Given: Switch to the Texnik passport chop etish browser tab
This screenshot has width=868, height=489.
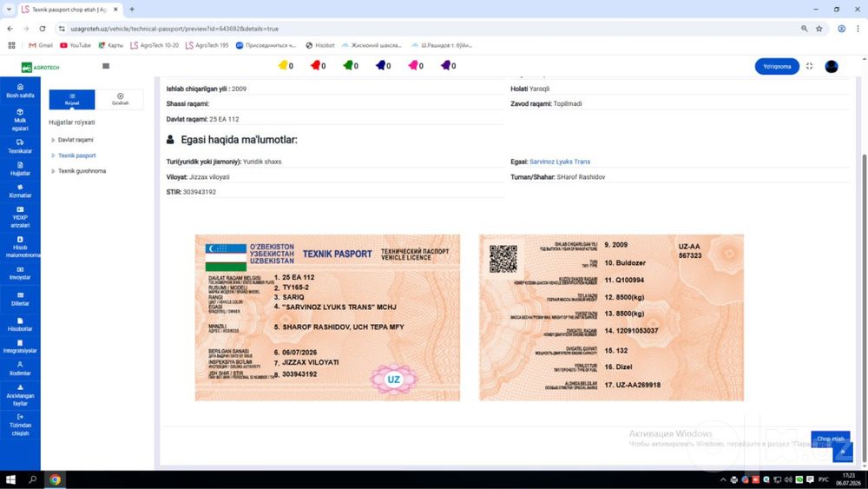Looking at the screenshot, I should tap(69, 10).
